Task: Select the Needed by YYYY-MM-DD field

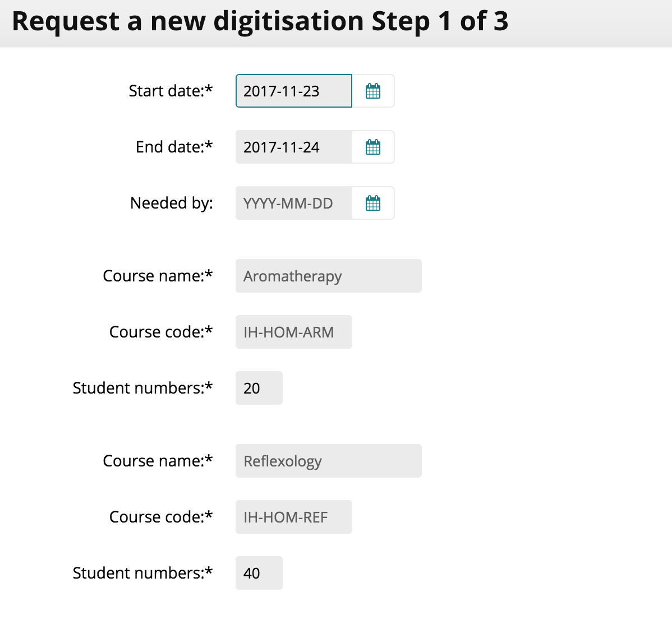Action: coord(293,203)
